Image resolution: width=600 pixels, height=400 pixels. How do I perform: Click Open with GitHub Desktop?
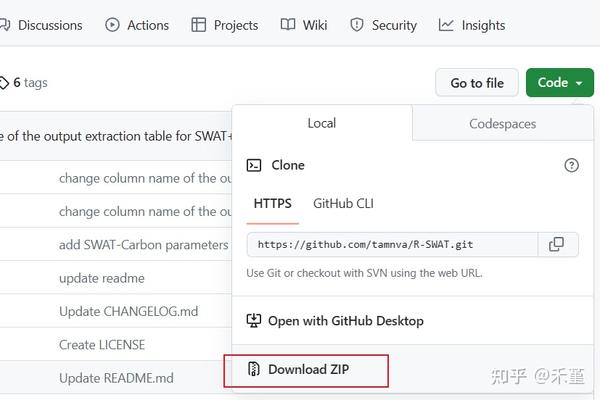[x=345, y=321]
